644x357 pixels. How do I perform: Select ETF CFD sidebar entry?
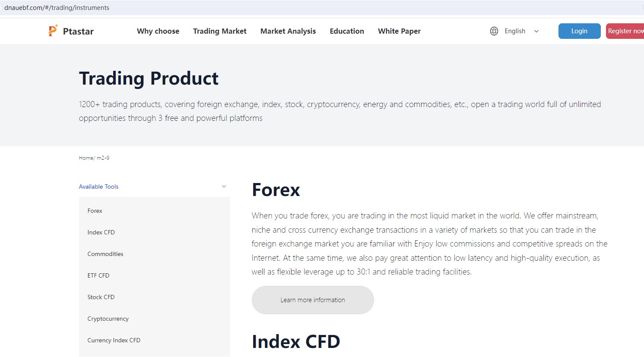tap(98, 275)
